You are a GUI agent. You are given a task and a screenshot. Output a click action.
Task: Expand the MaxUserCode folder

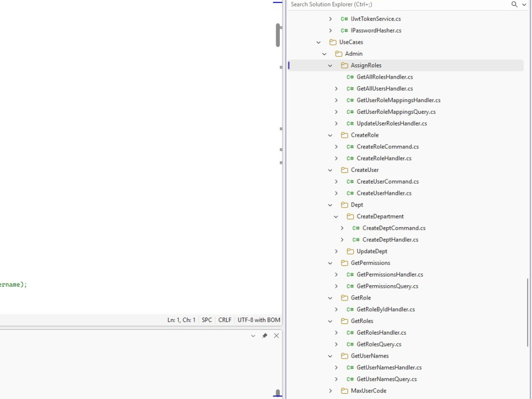[x=330, y=391]
